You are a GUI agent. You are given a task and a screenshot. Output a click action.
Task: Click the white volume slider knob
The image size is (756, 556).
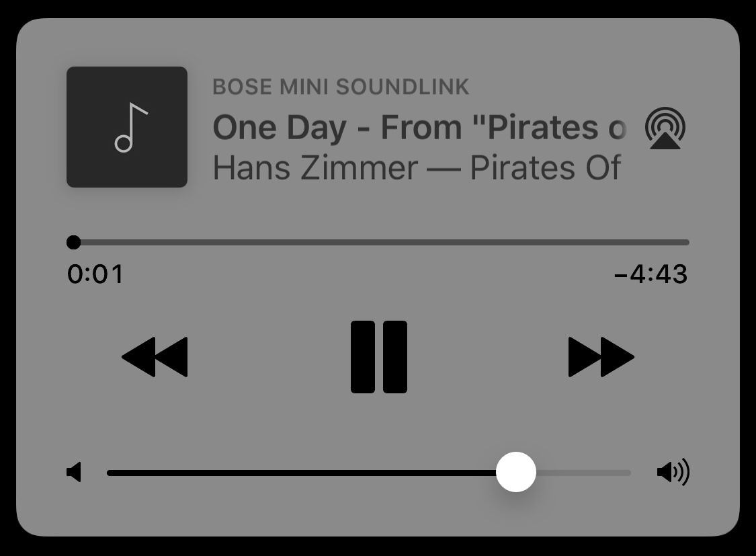click(x=516, y=472)
